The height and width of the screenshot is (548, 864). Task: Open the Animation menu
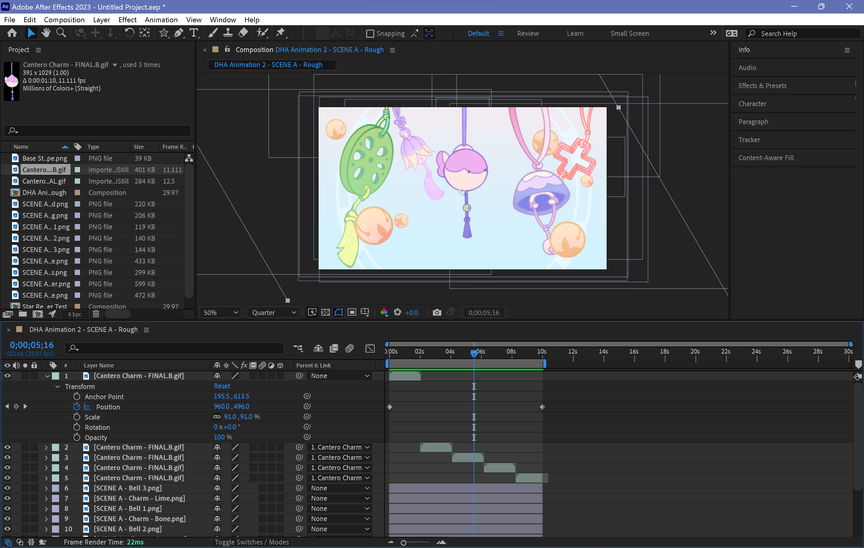pyautogui.click(x=161, y=19)
